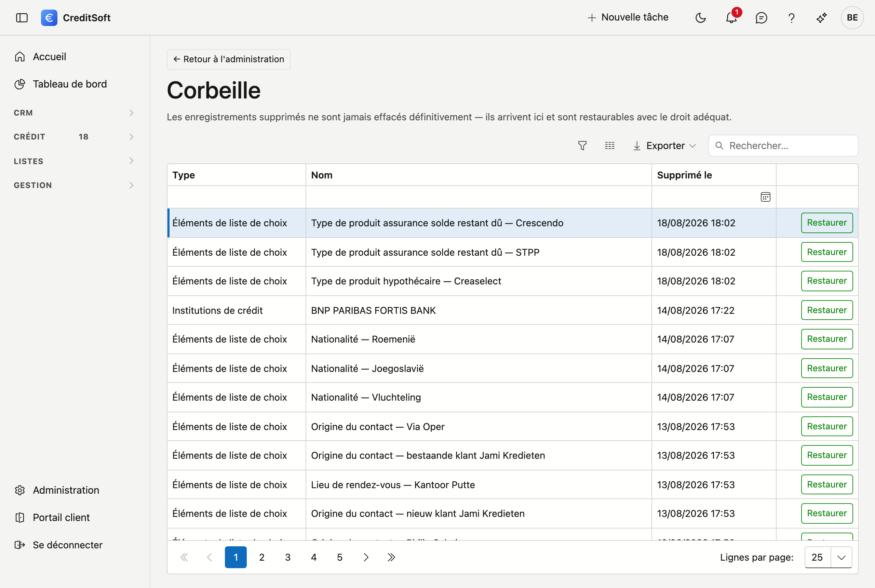The image size is (875, 588).
Task: Open the BE user avatar menu
Action: click(x=852, y=18)
